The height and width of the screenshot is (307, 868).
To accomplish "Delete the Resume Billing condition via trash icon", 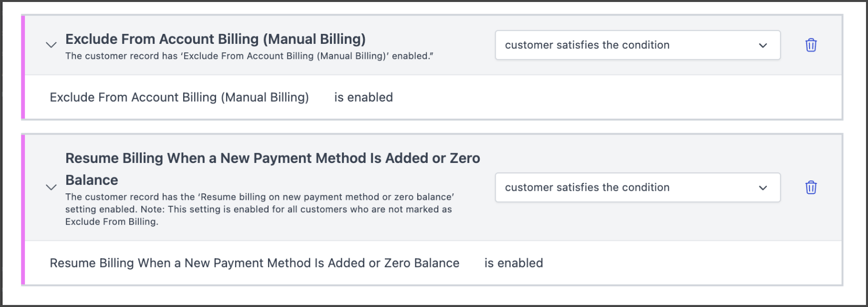I will click(811, 188).
